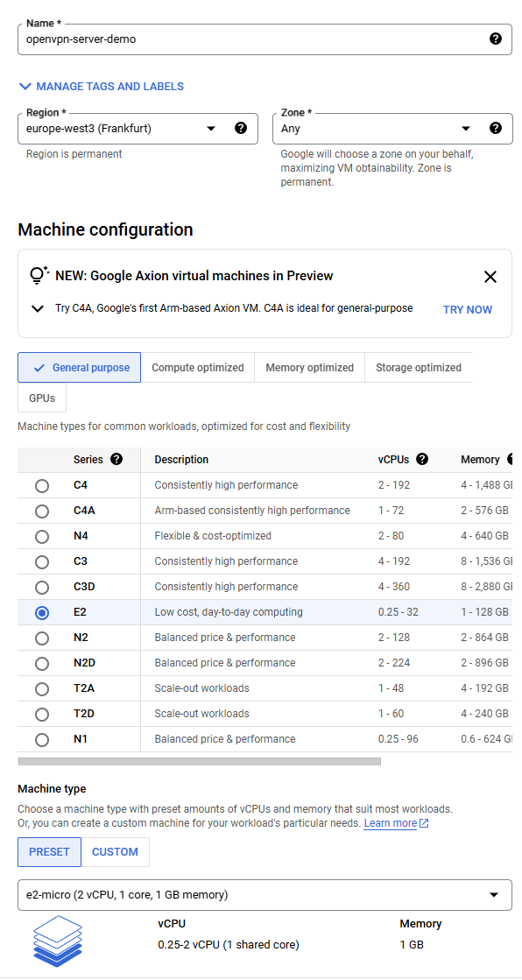
Task: Click the TRY NOW button
Action: [468, 309]
